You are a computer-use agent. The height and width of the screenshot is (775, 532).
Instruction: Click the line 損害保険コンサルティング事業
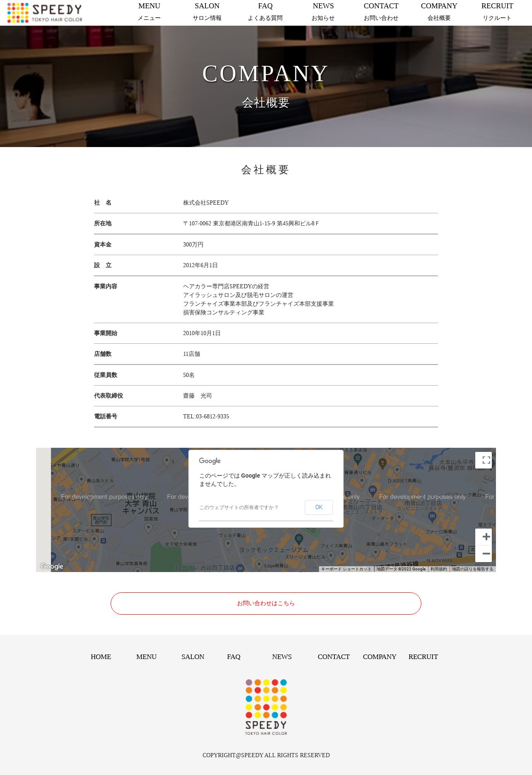[x=224, y=312]
